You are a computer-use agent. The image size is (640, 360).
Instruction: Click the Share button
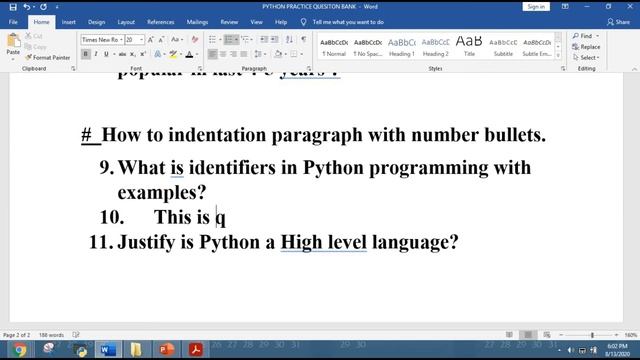(618, 22)
